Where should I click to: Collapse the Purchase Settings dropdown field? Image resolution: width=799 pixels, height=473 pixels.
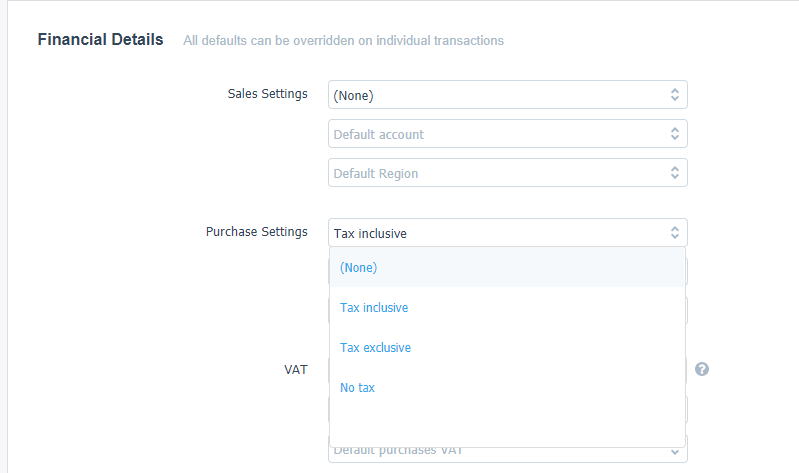point(500,233)
